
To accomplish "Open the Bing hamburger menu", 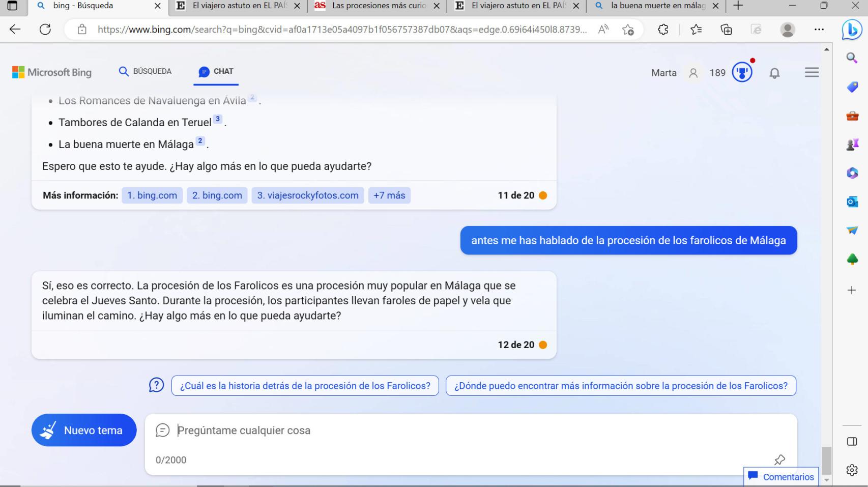I will 812,72.
